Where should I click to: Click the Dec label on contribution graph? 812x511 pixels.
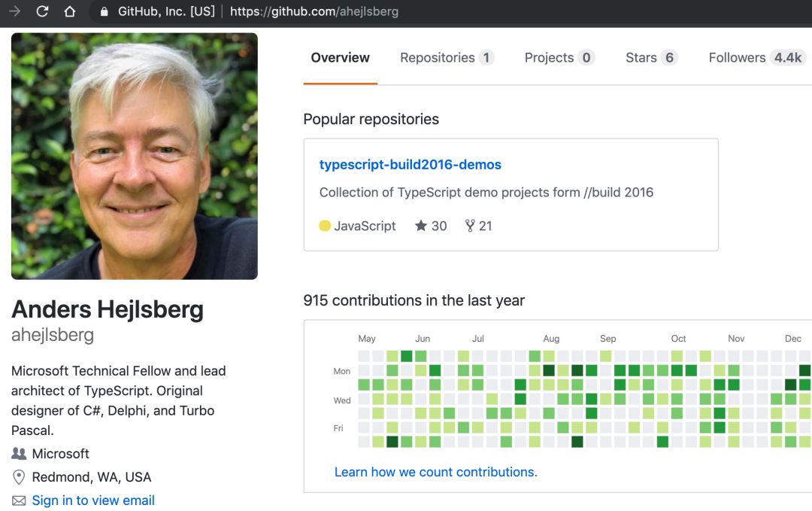(x=793, y=339)
